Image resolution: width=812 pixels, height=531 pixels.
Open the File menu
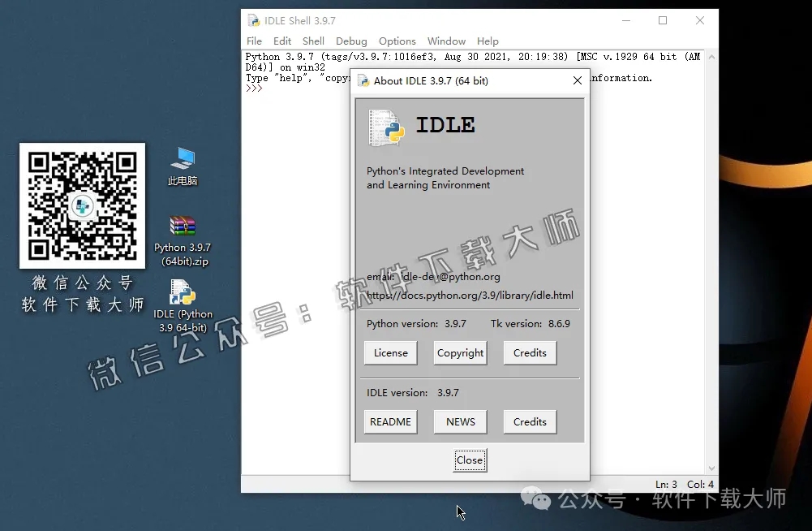tap(254, 41)
